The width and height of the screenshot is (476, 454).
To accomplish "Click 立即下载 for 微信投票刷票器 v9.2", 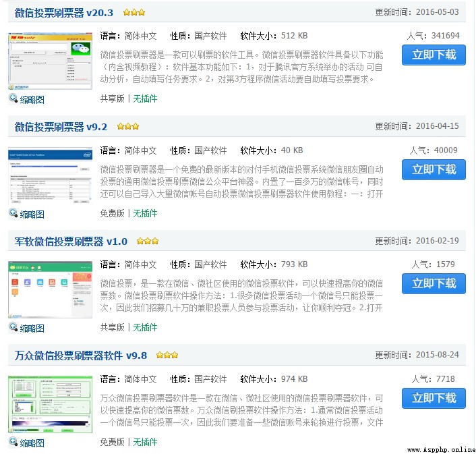I will point(434,169).
